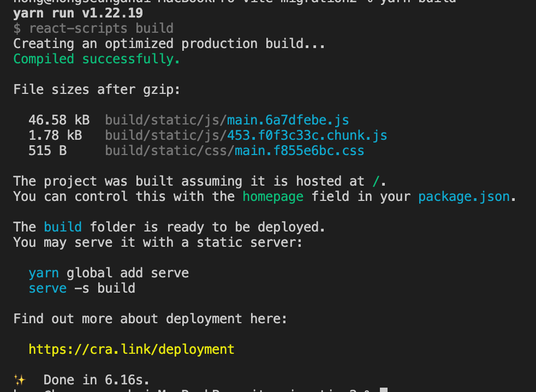This screenshot has width=536, height=392.
Task: Click the 515 B file size
Action: 47,151
